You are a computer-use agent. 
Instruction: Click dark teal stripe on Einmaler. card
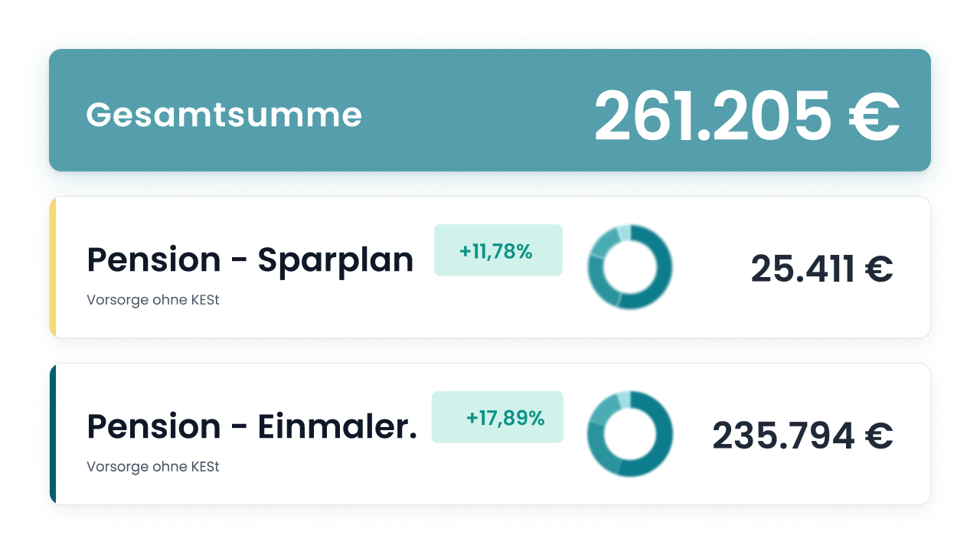[53, 434]
